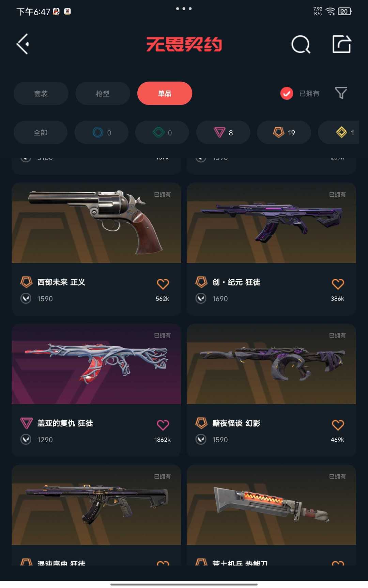Select the 全部 rarity filter

pyautogui.click(x=41, y=132)
